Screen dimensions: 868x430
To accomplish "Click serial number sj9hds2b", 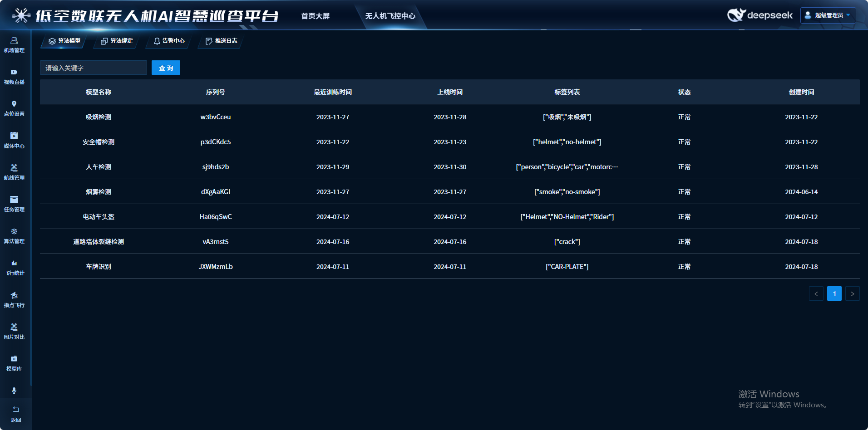I will point(216,167).
